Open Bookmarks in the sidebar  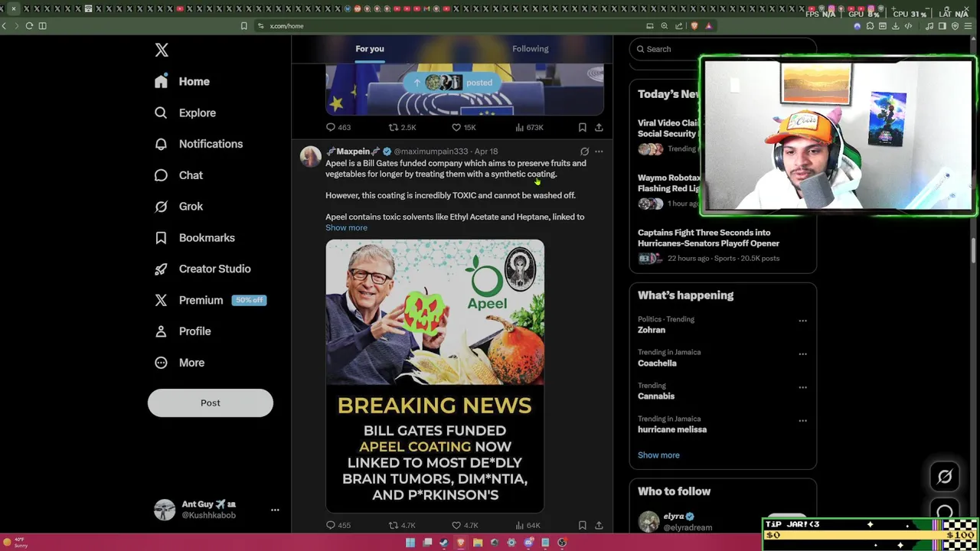click(194, 238)
